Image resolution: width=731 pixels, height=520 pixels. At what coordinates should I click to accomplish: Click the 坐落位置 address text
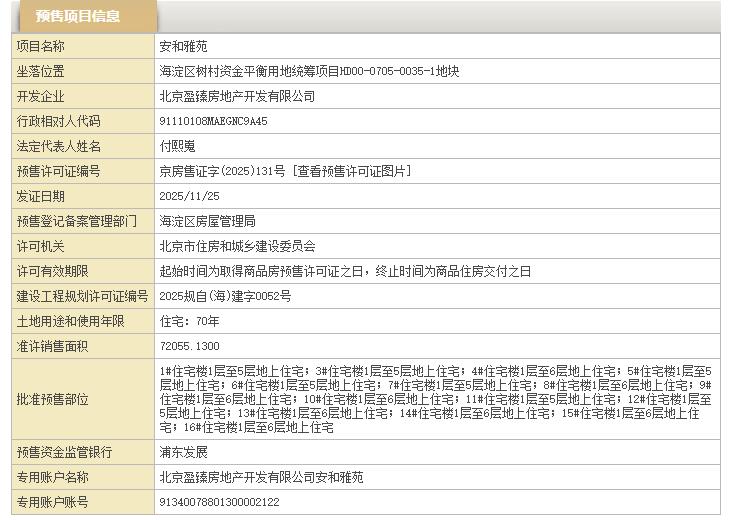coord(309,71)
